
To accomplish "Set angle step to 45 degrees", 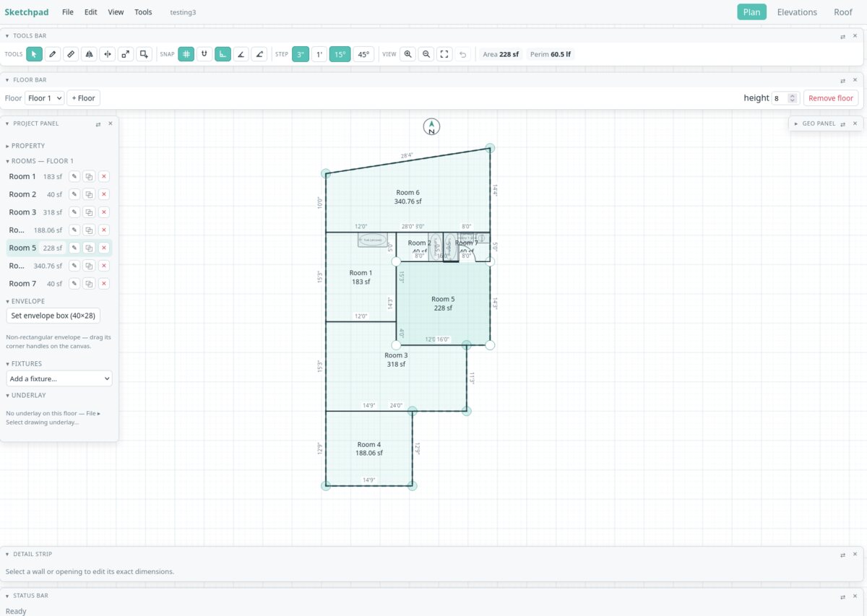I will 363,54.
